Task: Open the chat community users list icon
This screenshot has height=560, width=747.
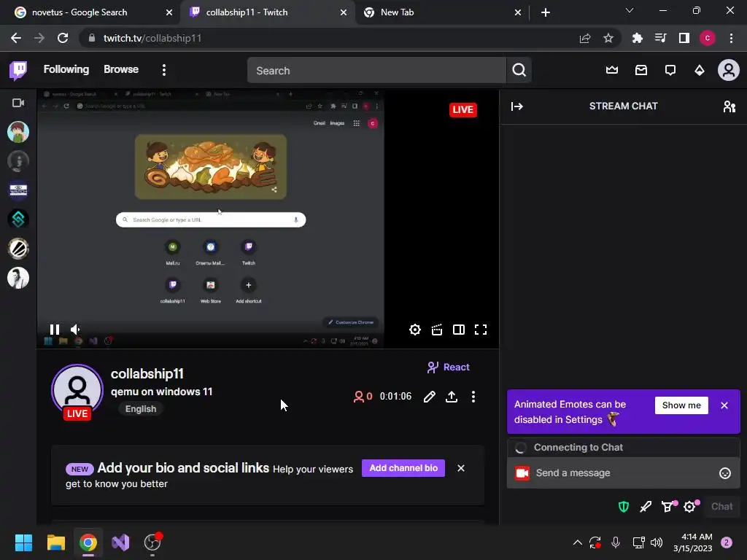Action: [729, 106]
